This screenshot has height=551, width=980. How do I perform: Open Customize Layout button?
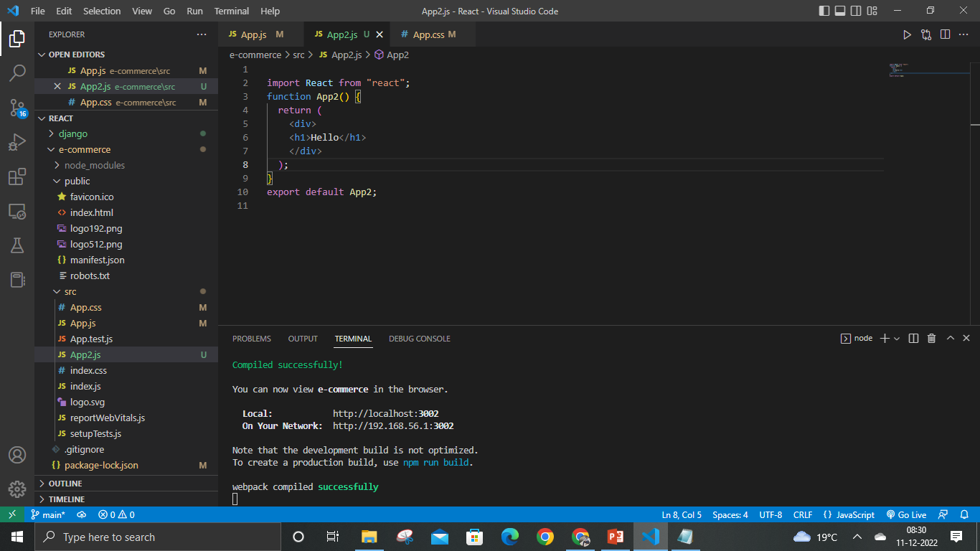coord(872,11)
